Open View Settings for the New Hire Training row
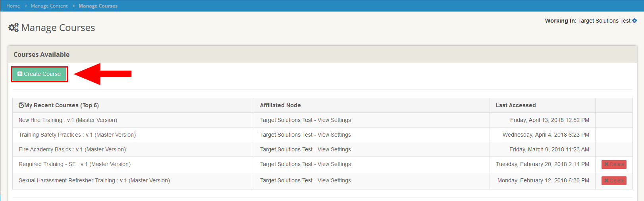 coord(334,120)
